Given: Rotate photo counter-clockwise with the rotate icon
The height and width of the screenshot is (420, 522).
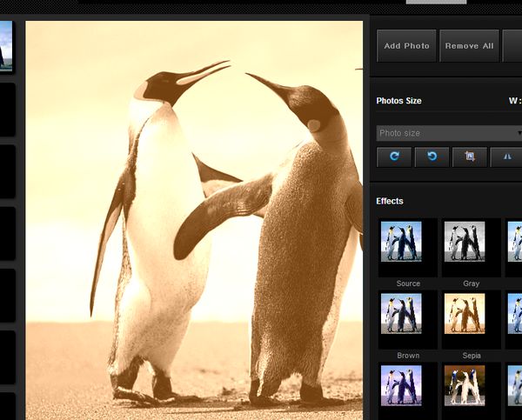Looking at the screenshot, I should (x=432, y=157).
